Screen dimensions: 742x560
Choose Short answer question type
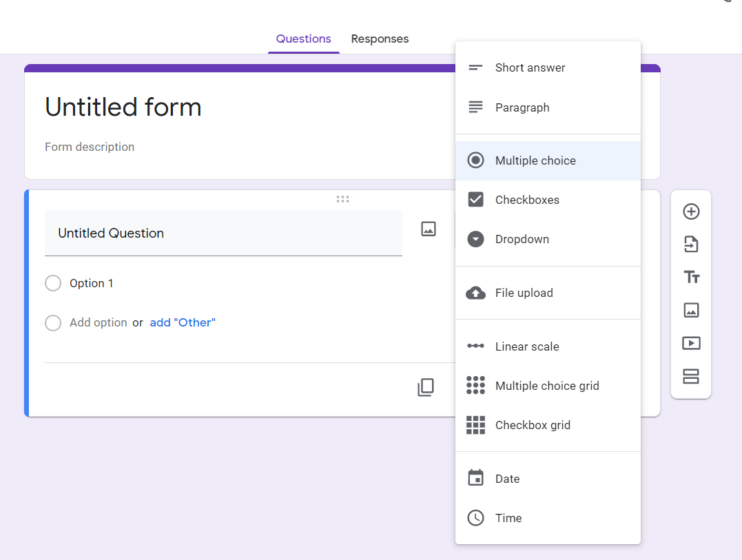coord(548,68)
